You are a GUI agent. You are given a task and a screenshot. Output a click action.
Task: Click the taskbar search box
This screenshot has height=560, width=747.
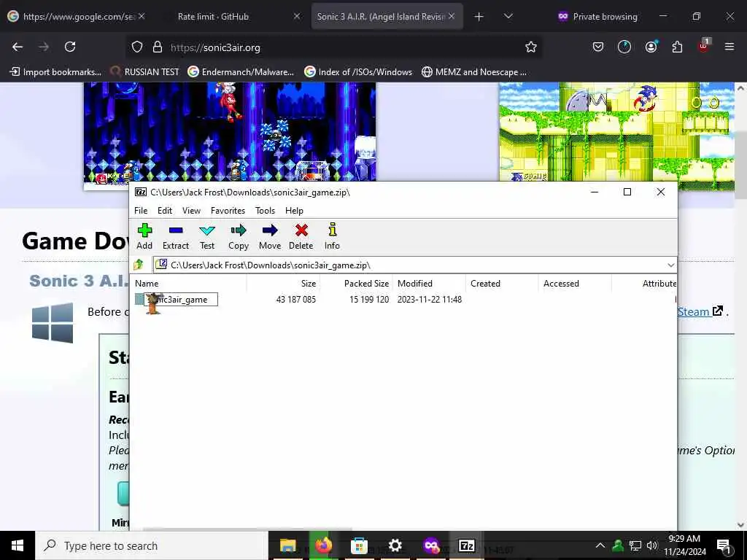[152, 545]
